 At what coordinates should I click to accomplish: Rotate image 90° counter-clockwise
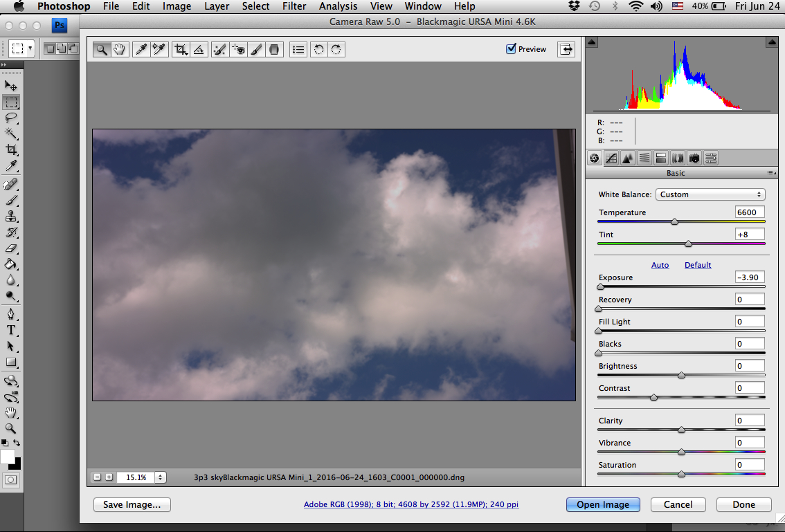[x=318, y=50]
